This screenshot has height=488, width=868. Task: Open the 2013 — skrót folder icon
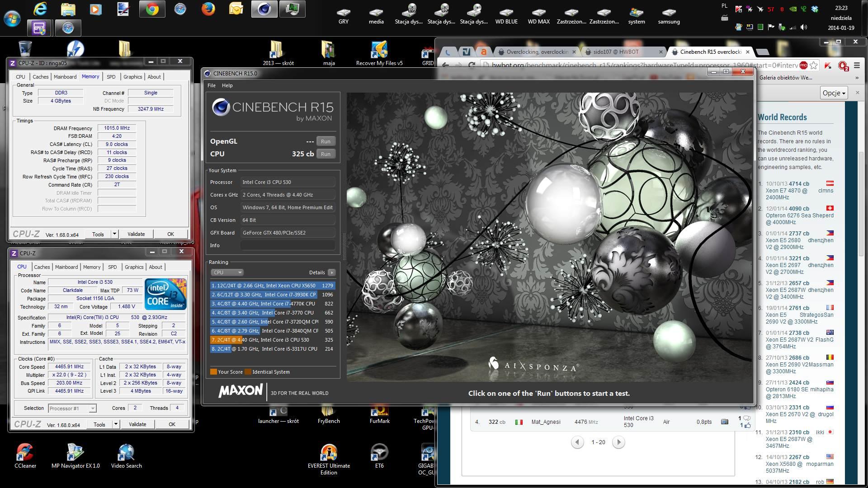coord(278,53)
